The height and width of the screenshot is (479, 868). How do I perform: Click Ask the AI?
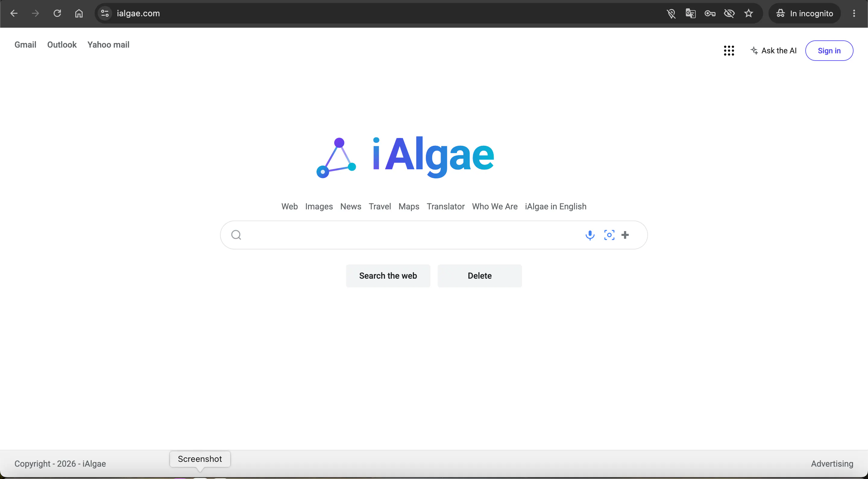click(774, 51)
